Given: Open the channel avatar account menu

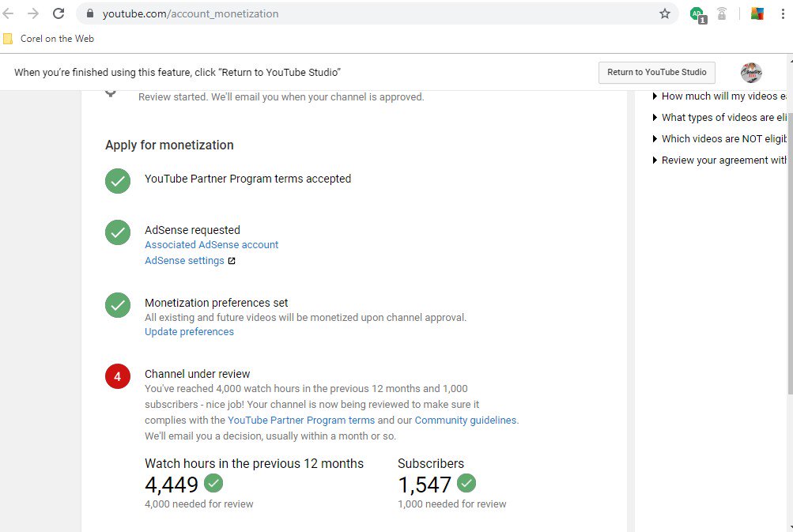Looking at the screenshot, I should [x=751, y=72].
